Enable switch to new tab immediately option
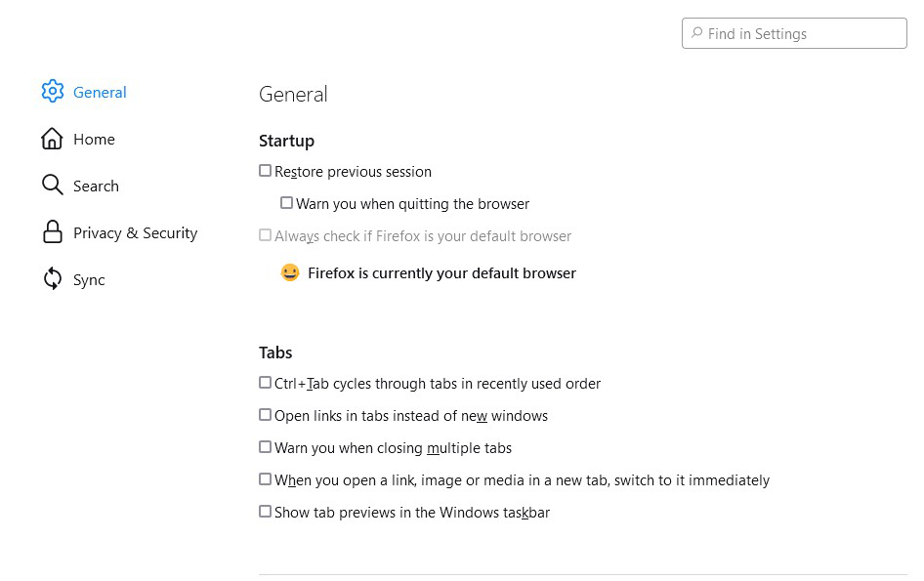924x581 pixels. pyautogui.click(x=266, y=479)
